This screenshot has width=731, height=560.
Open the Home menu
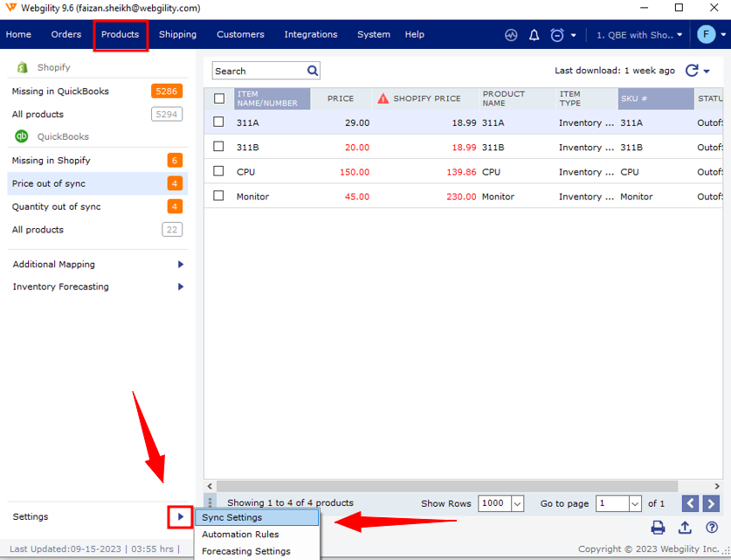coord(18,34)
